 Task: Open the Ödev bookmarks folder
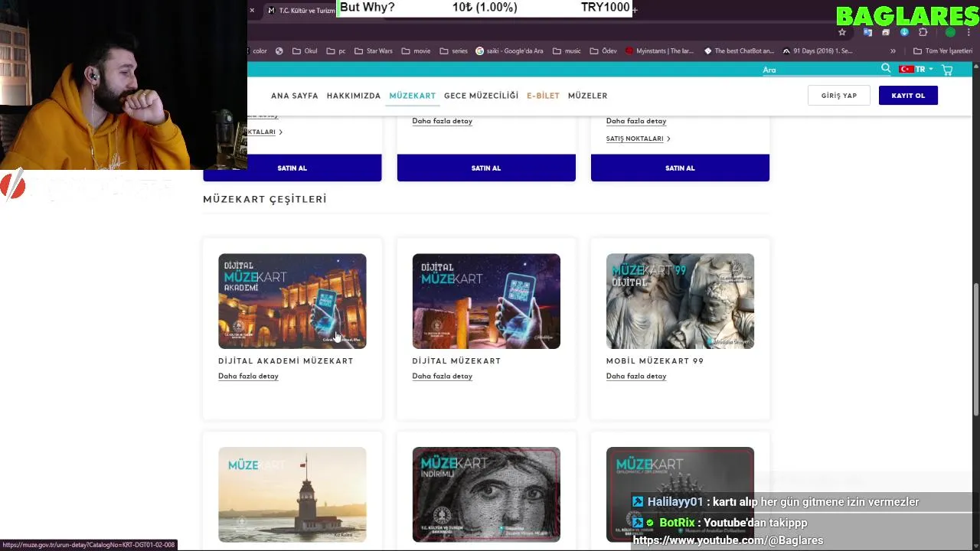(603, 51)
